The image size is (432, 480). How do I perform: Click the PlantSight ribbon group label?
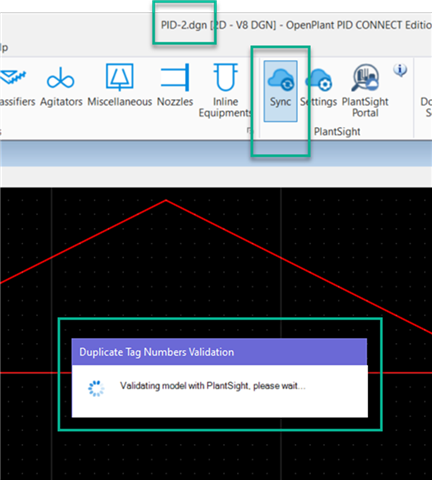tap(337, 132)
